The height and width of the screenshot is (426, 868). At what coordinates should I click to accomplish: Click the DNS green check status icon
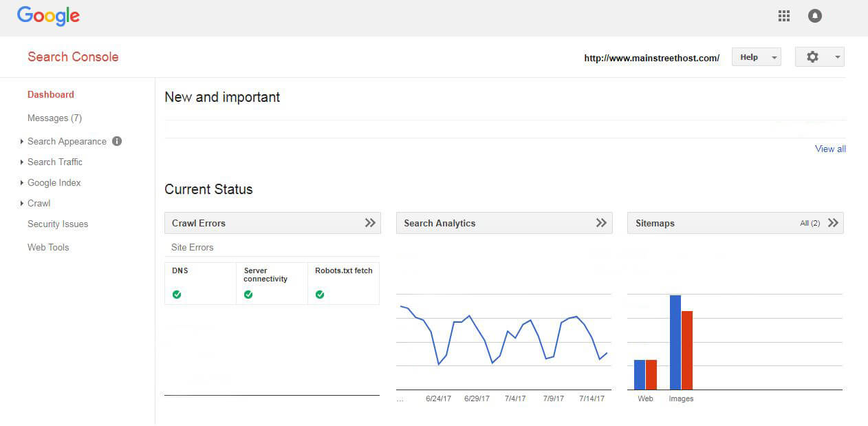(x=177, y=295)
